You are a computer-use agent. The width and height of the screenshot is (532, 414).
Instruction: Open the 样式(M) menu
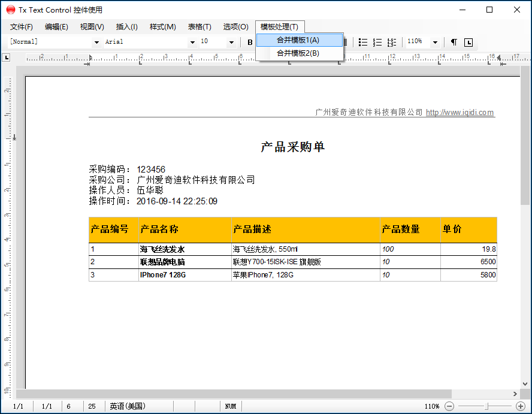163,27
